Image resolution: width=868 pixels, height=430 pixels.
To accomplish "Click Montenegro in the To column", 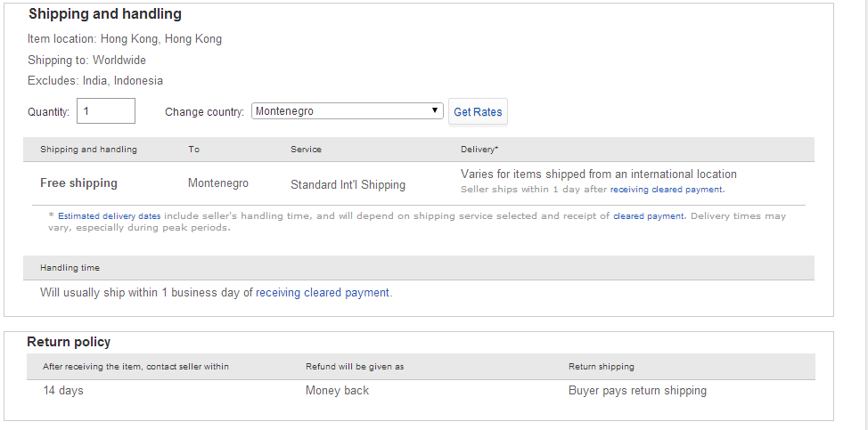I will click(x=217, y=183).
